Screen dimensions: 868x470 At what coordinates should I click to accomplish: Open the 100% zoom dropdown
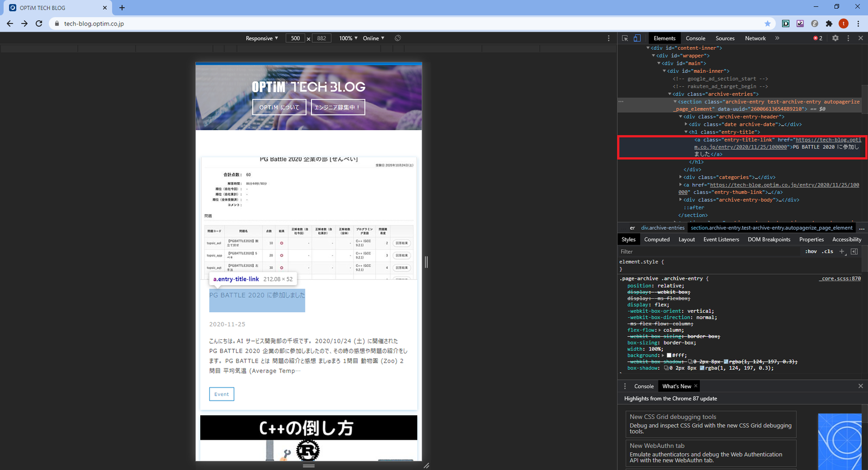pyautogui.click(x=348, y=38)
